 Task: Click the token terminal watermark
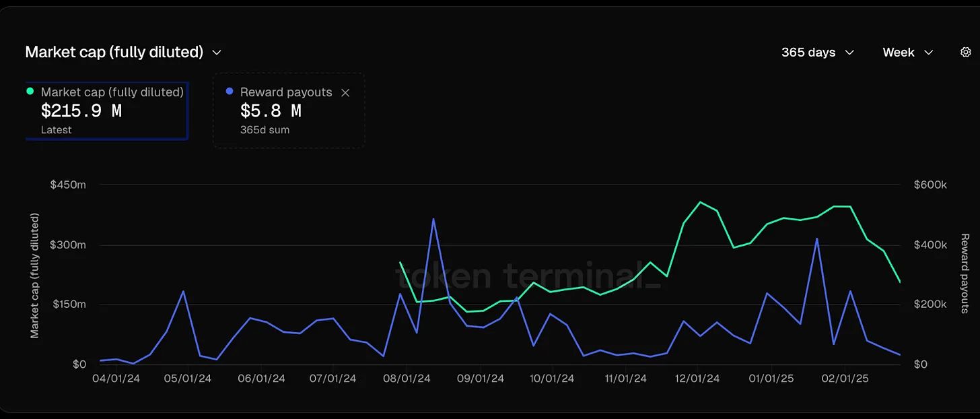[528, 276]
